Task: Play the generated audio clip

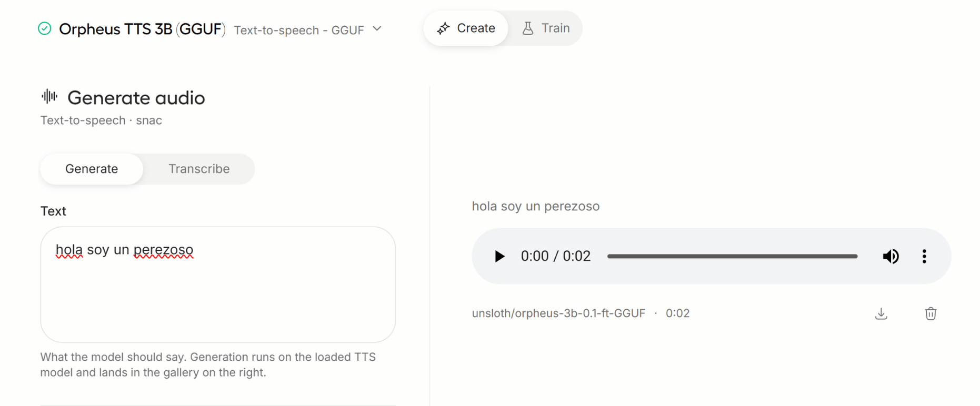Action: tap(499, 256)
